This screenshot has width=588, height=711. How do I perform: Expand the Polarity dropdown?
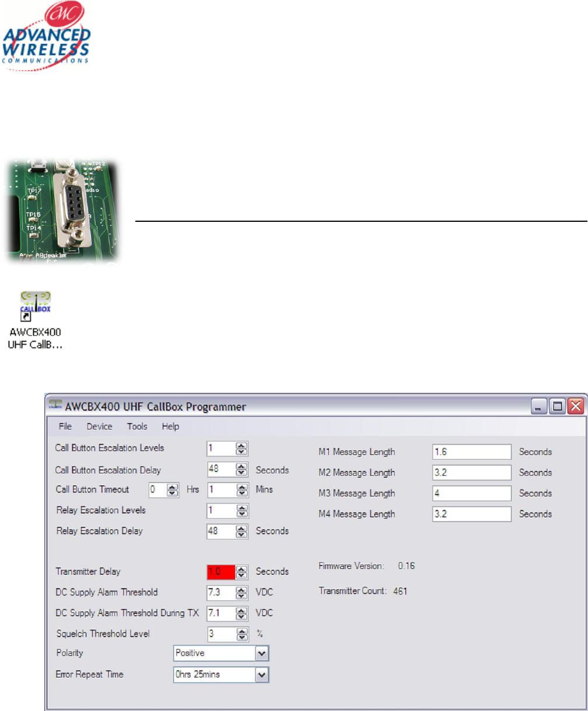262,654
